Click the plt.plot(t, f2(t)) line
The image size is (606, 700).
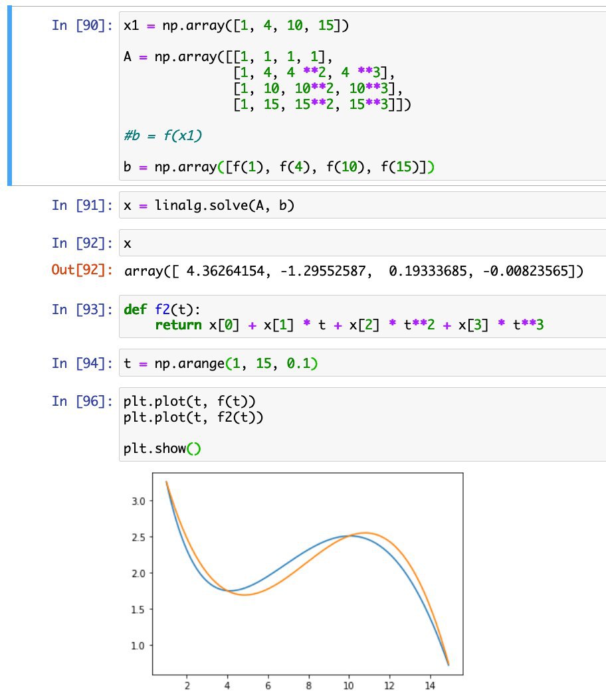193,418
